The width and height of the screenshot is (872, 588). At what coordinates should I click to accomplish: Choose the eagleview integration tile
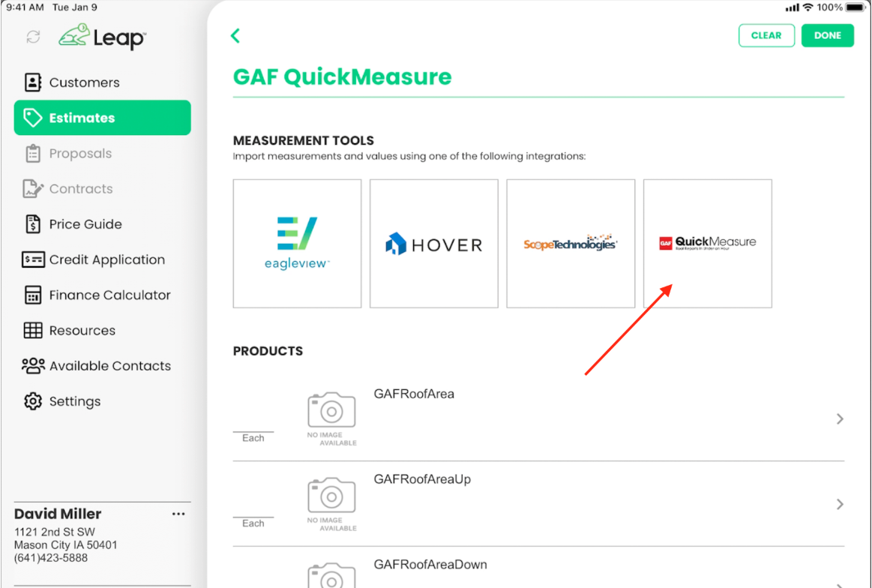pos(297,243)
